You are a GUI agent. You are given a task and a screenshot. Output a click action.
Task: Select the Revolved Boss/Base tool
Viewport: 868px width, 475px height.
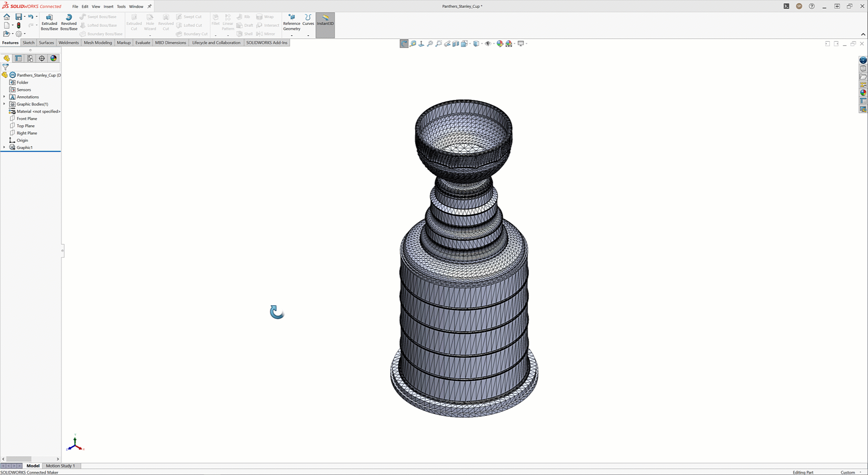(x=69, y=22)
